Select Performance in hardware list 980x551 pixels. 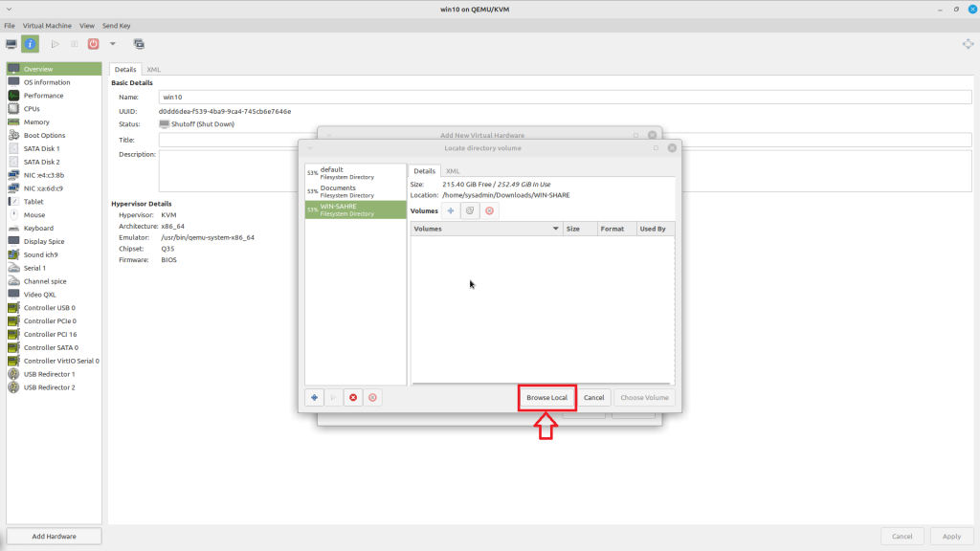pyautogui.click(x=54, y=96)
